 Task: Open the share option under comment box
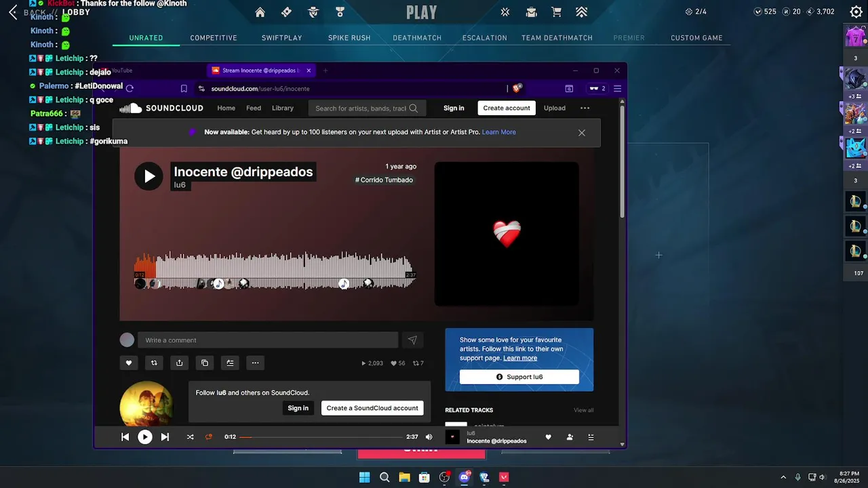[x=179, y=363]
